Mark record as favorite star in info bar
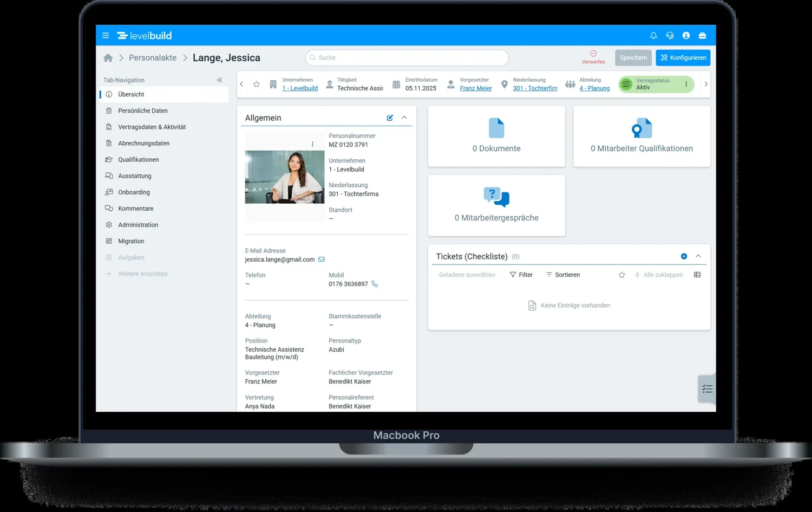Image resolution: width=812 pixels, height=512 pixels. pos(257,84)
